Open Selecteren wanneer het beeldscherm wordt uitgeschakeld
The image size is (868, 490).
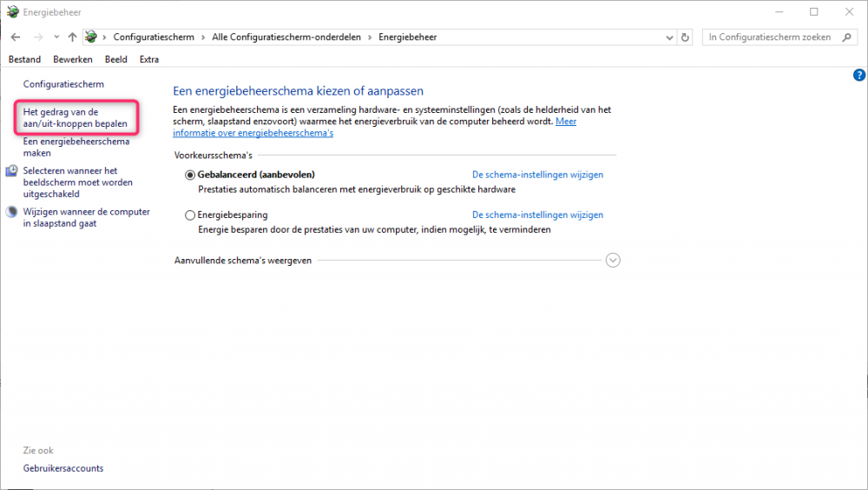(x=77, y=182)
